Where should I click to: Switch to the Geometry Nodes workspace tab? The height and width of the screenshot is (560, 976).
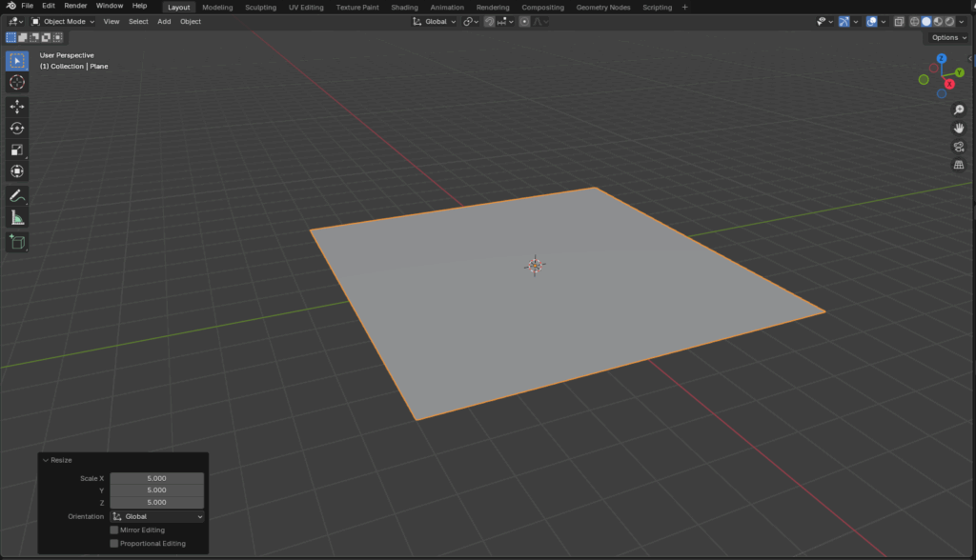603,8
